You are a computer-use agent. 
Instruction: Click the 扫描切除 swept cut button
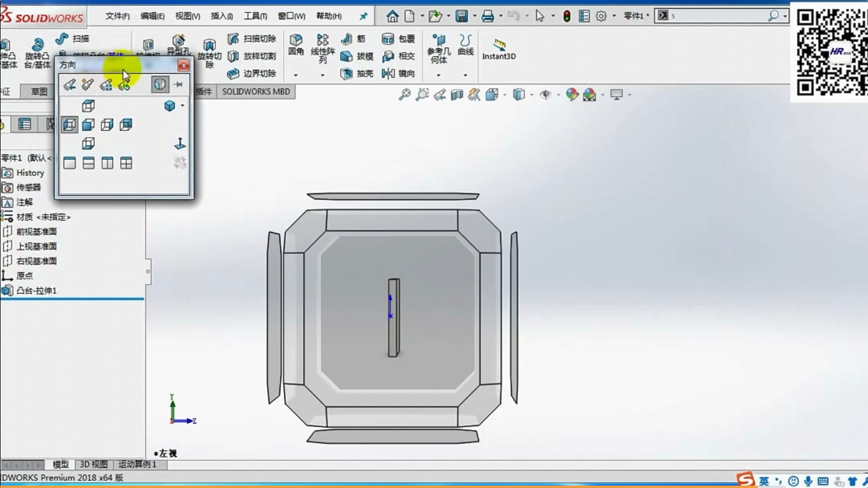(253, 39)
